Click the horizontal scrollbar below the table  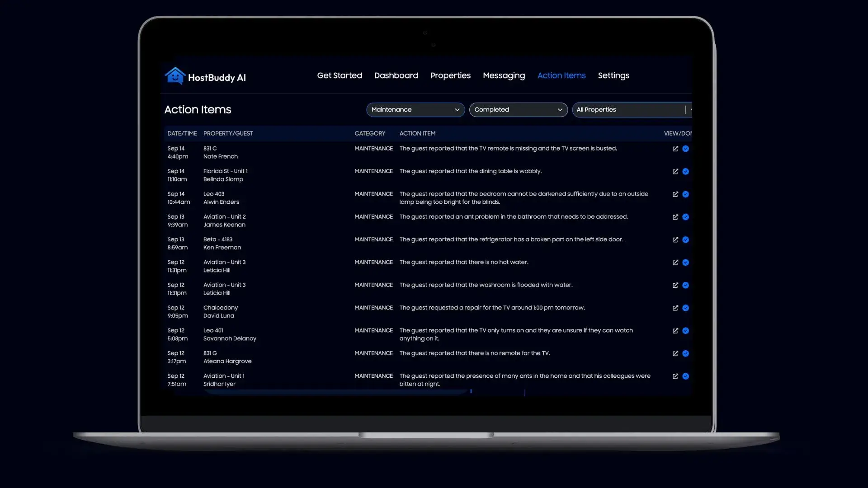(x=335, y=392)
